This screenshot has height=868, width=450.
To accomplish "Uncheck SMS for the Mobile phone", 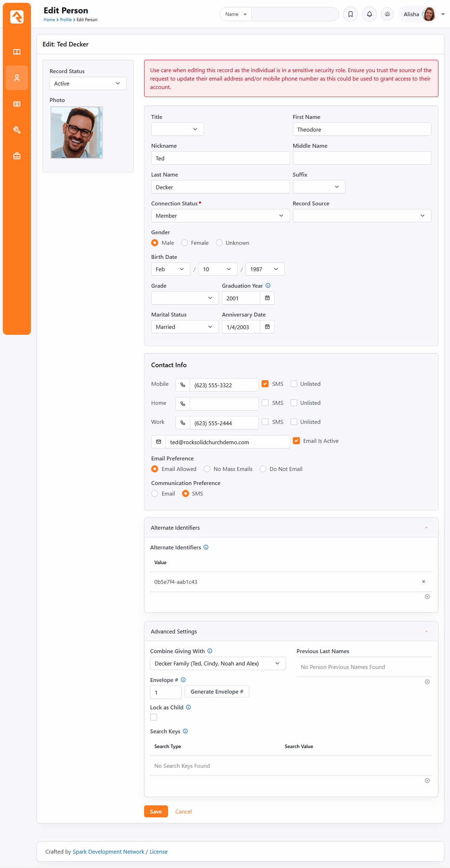I will tap(265, 384).
